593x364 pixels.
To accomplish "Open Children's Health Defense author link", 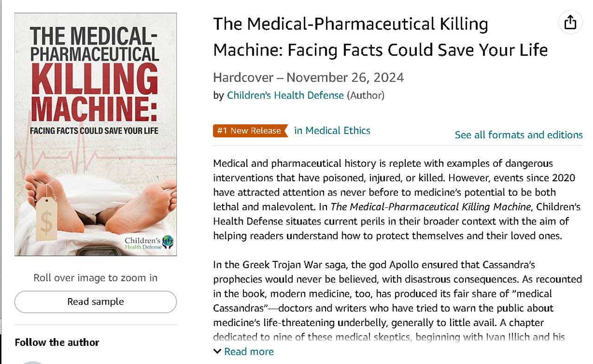I will click(285, 96).
